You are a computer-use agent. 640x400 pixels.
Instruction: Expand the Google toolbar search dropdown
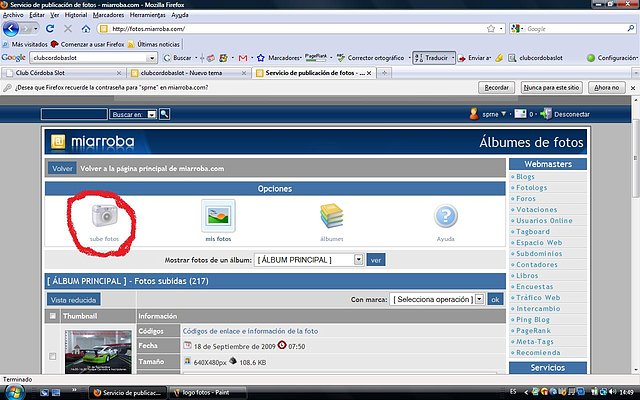click(x=152, y=58)
